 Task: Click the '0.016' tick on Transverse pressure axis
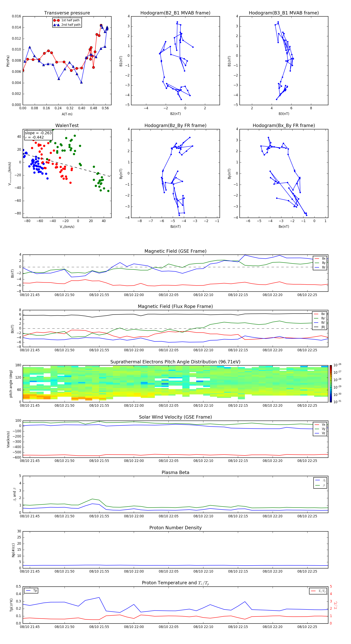pyautogui.click(x=17, y=16)
